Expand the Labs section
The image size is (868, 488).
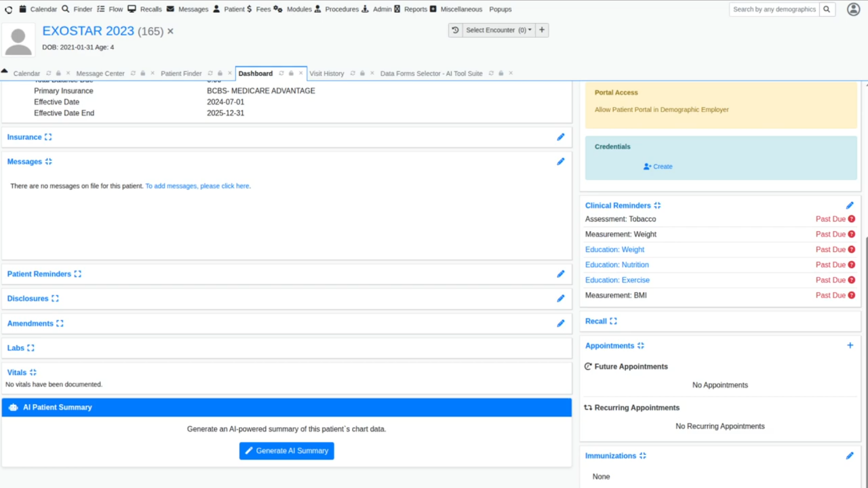(x=31, y=348)
